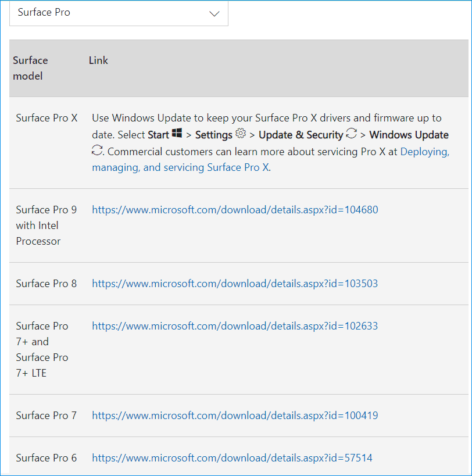Click the sync icon following Windows Update
The image size is (472, 476).
pyautogui.click(x=96, y=151)
